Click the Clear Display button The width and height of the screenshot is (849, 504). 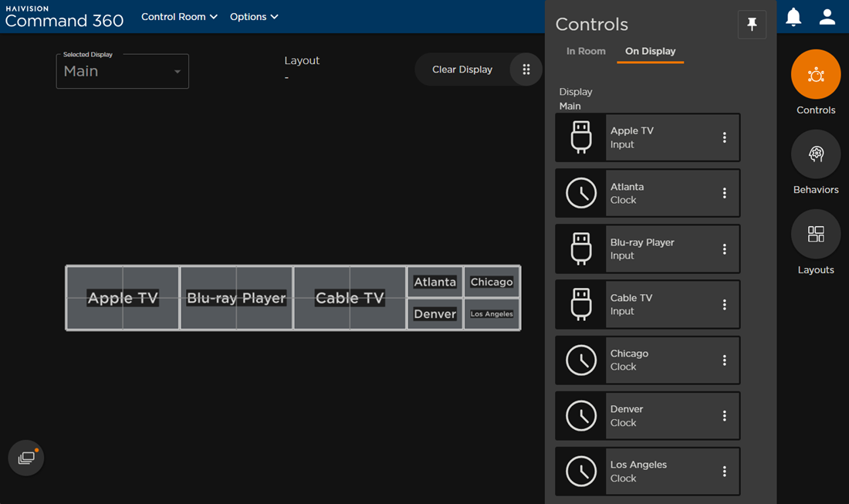[462, 69]
